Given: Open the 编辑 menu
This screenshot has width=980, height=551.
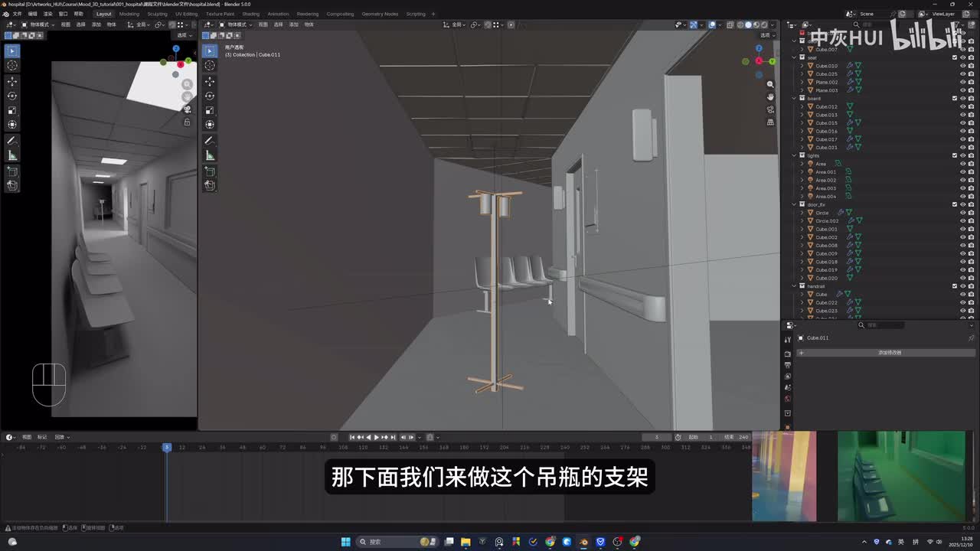Looking at the screenshot, I should pos(32,14).
